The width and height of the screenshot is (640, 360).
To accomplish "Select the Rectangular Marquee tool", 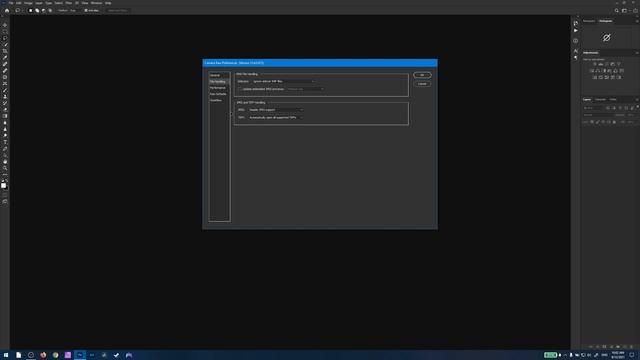I will coord(5,31).
